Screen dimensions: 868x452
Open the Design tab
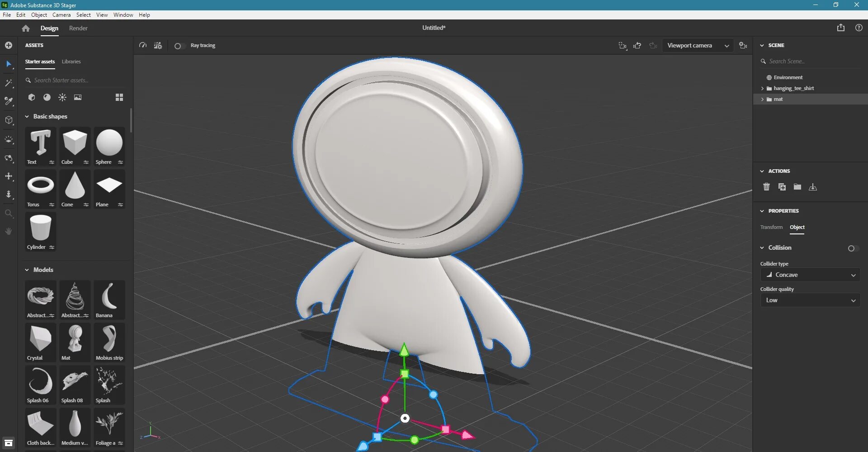[x=49, y=28]
